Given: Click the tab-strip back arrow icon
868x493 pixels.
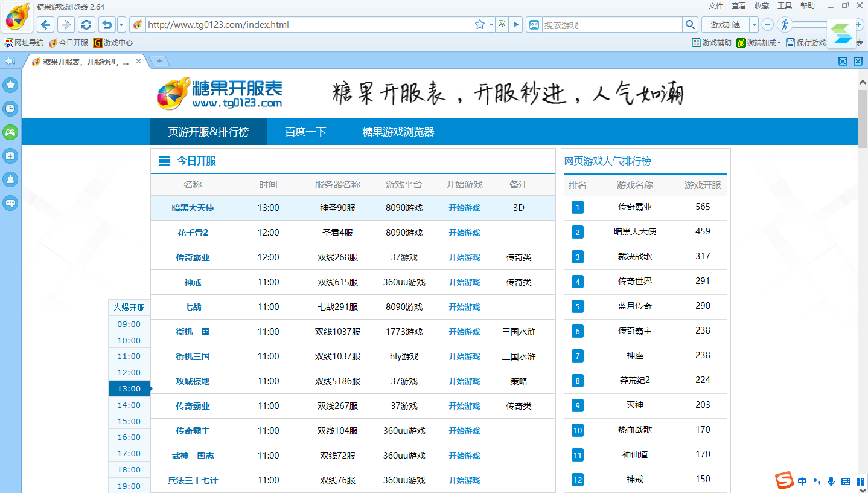Looking at the screenshot, I should 10,62.
